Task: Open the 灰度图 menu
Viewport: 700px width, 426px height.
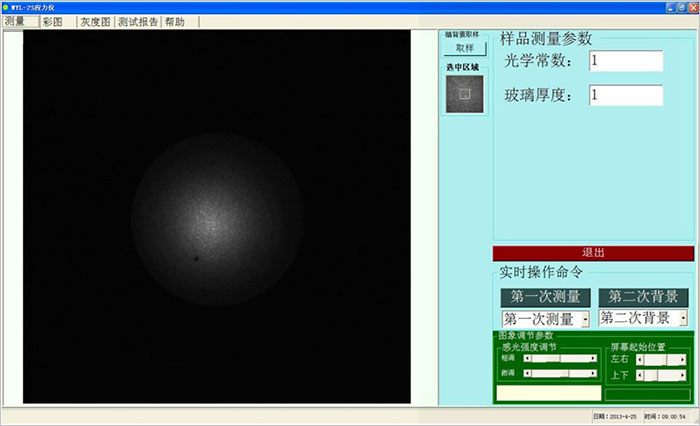Action: click(x=93, y=21)
